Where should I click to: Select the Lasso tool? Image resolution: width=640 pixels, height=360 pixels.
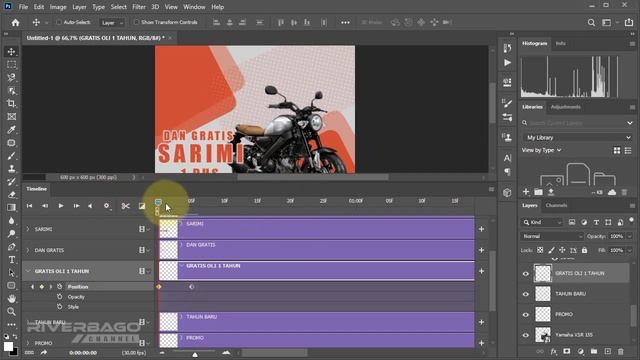point(11,78)
